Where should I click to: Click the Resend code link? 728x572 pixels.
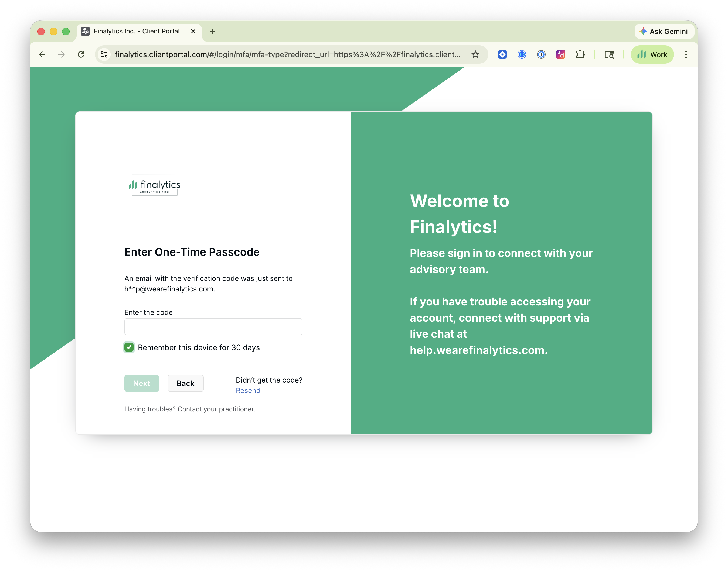click(248, 391)
